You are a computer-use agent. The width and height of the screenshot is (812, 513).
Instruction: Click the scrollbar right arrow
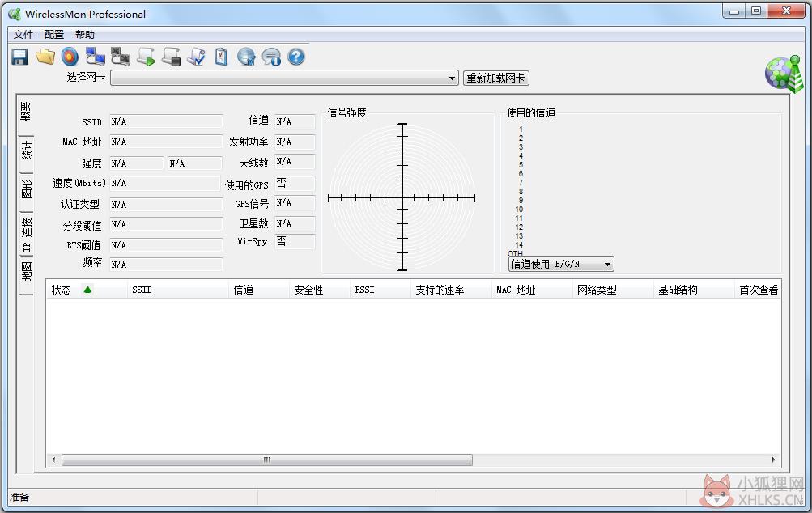click(774, 460)
